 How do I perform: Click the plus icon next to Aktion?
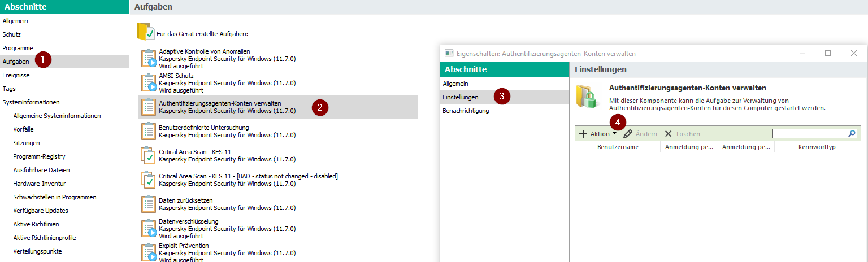(x=584, y=134)
